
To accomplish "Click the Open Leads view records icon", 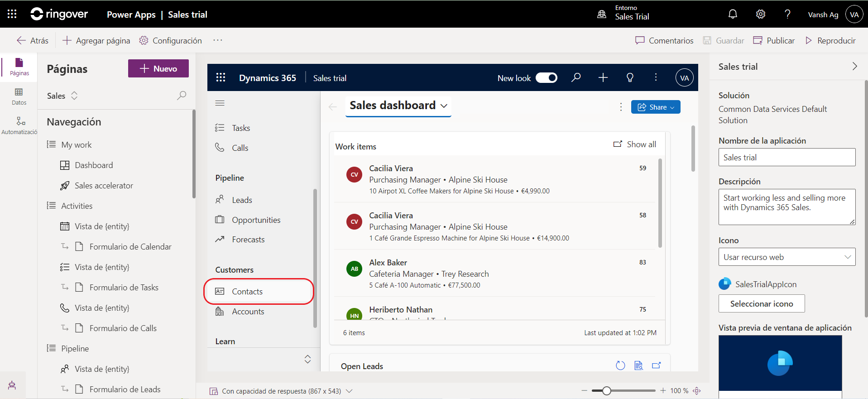I will pos(638,365).
